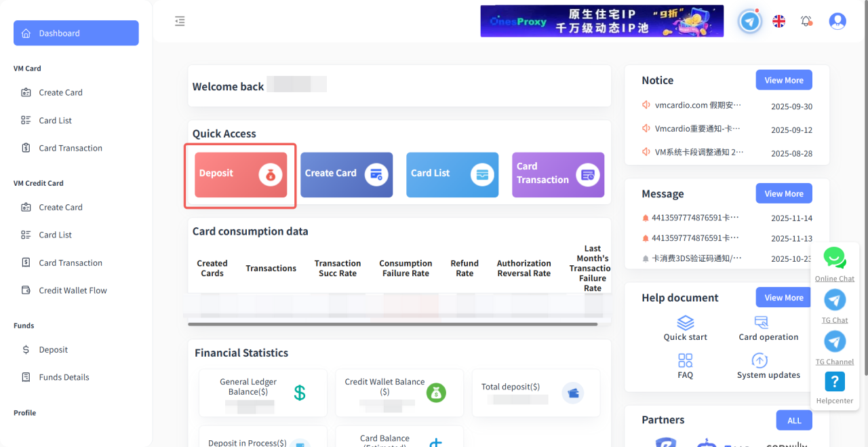Select Dashboard in the sidebar
Screen dimensions: 868x447
point(76,33)
